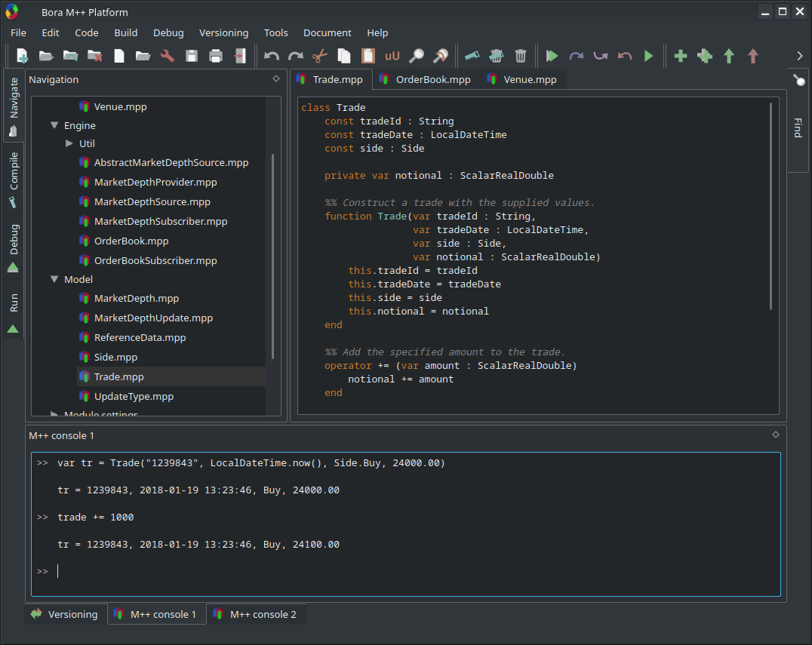This screenshot has width=812, height=645.
Task: Build the project using the saw icon
Action: (472, 56)
